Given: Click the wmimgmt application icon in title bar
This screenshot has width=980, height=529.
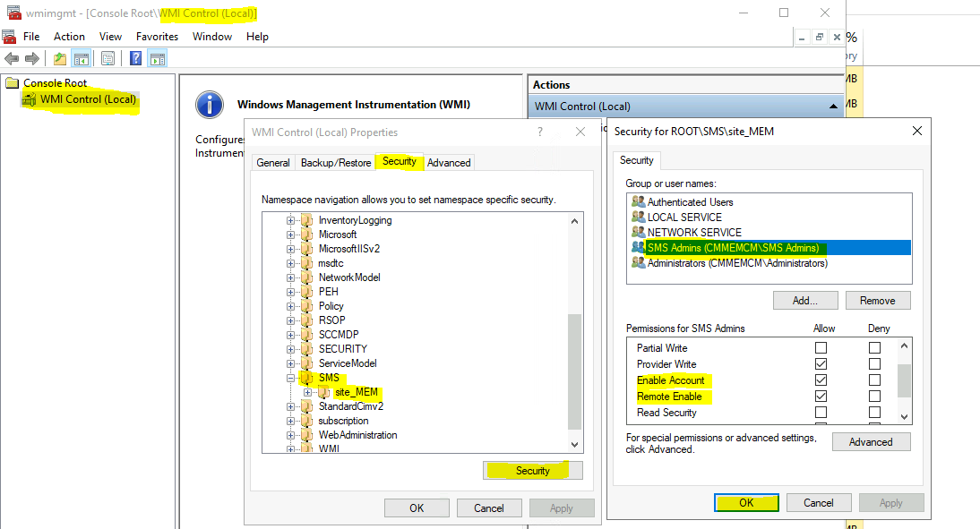Looking at the screenshot, I should click(x=9, y=13).
